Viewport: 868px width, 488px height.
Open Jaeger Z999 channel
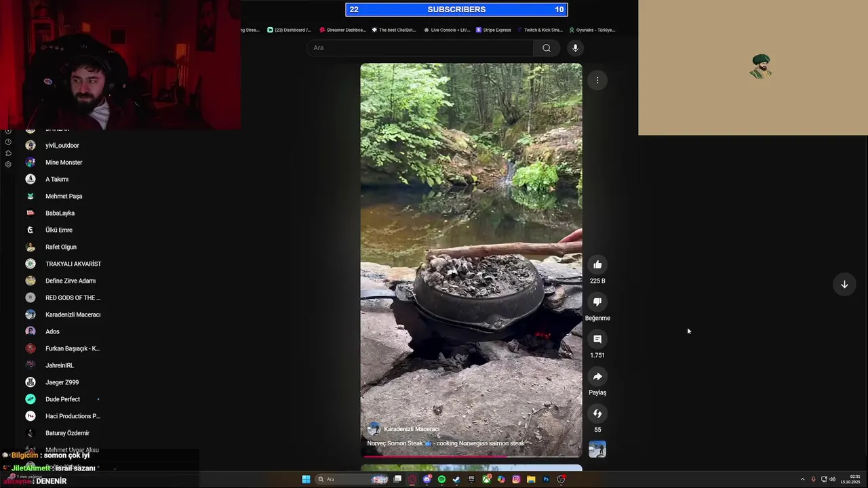tap(62, 382)
